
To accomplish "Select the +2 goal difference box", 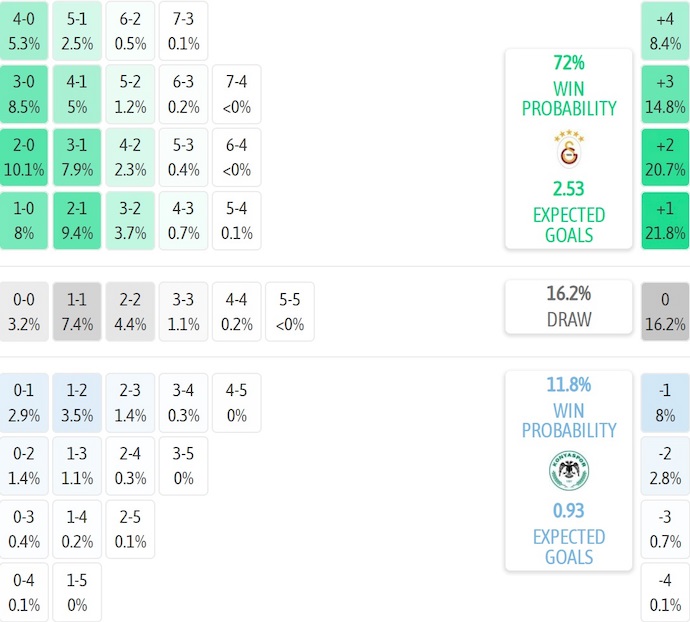I will tap(665, 157).
